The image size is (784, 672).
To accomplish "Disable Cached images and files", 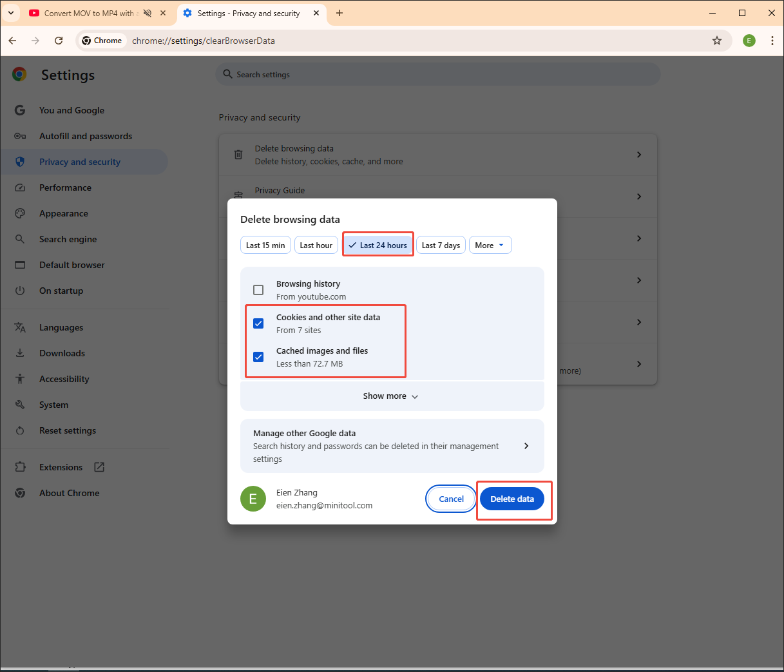I will coord(258,356).
